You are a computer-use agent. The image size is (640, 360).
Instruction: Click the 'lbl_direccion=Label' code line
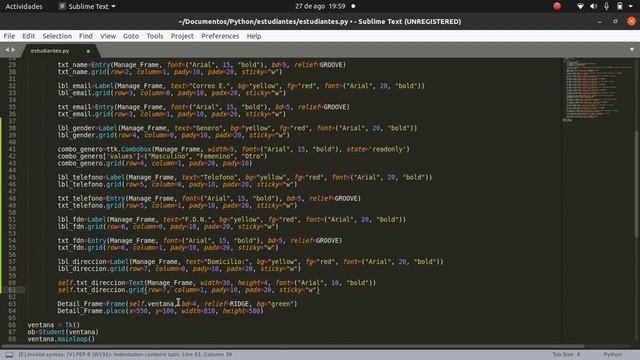pos(250,262)
